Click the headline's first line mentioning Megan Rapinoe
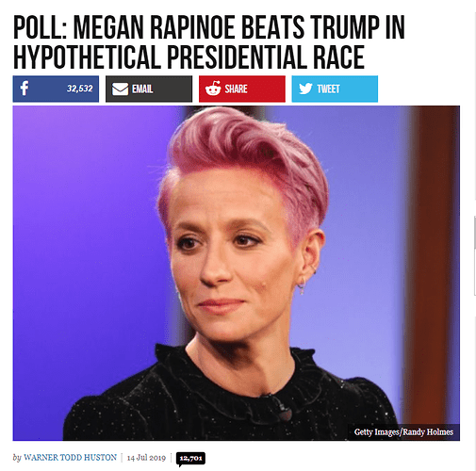476x471 pixels. pos(209,27)
